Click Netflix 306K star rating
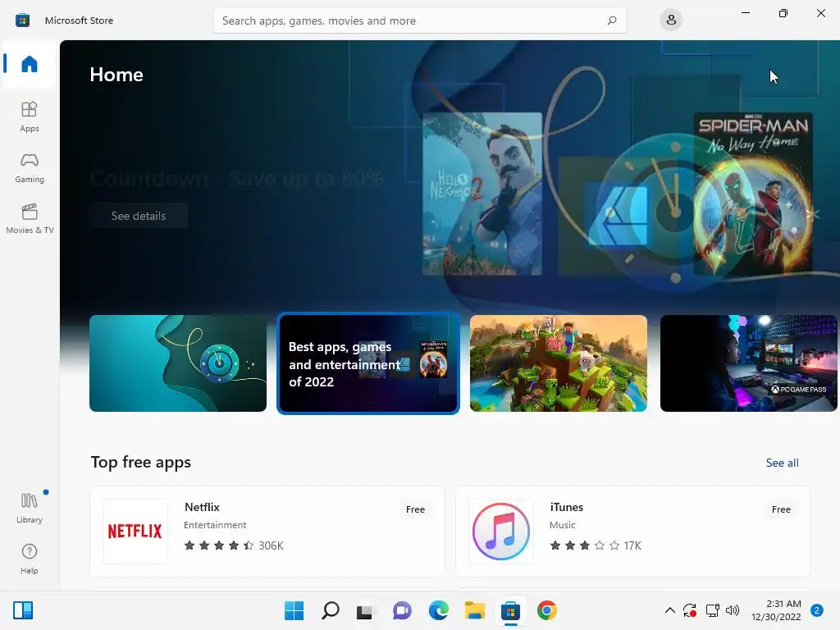840x630 pixels. [234, 546]
